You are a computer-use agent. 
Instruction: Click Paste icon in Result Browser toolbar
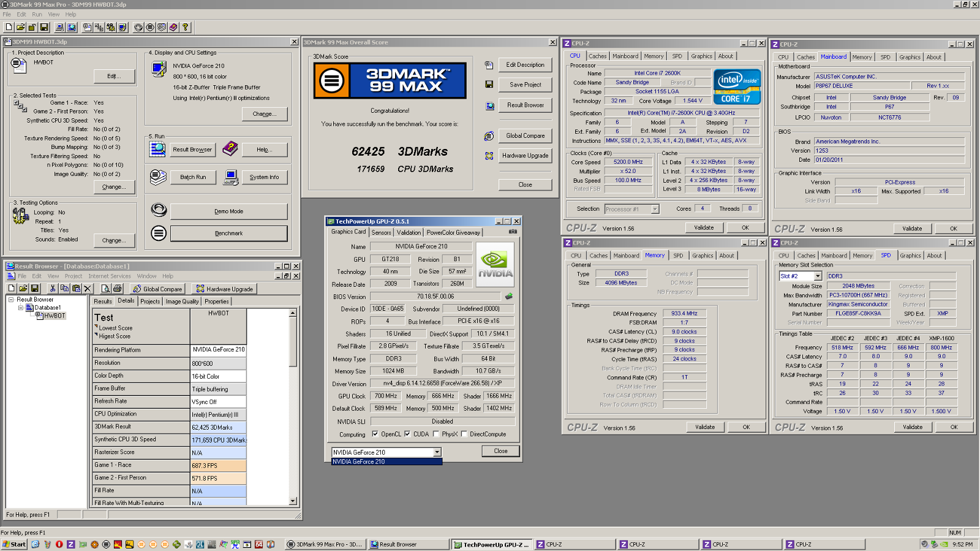point(76,288)
